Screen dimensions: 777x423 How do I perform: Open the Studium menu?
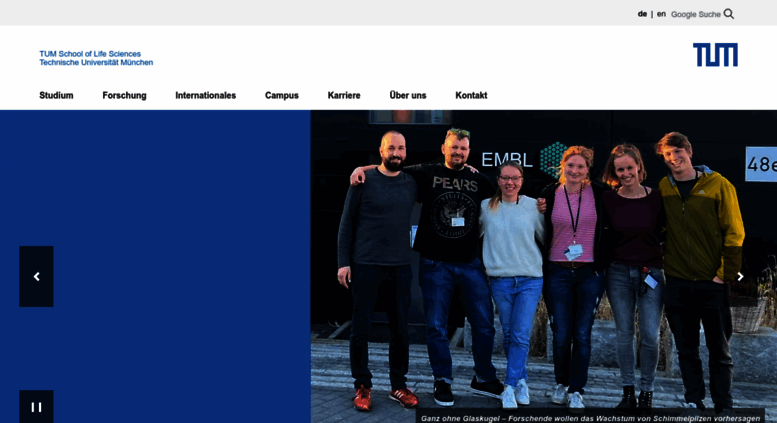(56, 95)
